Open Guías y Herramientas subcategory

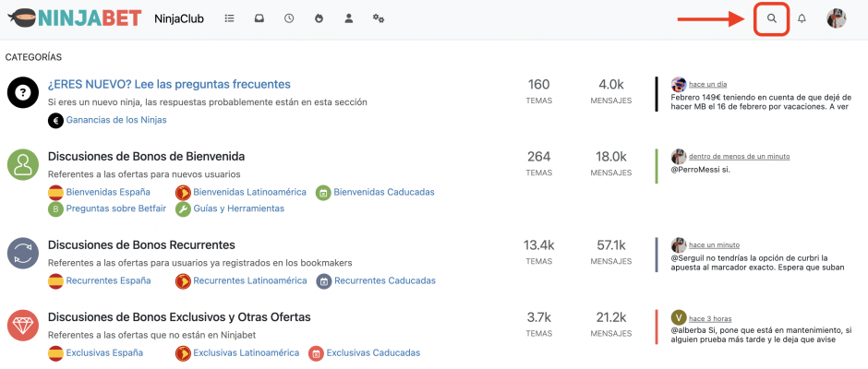[x=238, y=208]
